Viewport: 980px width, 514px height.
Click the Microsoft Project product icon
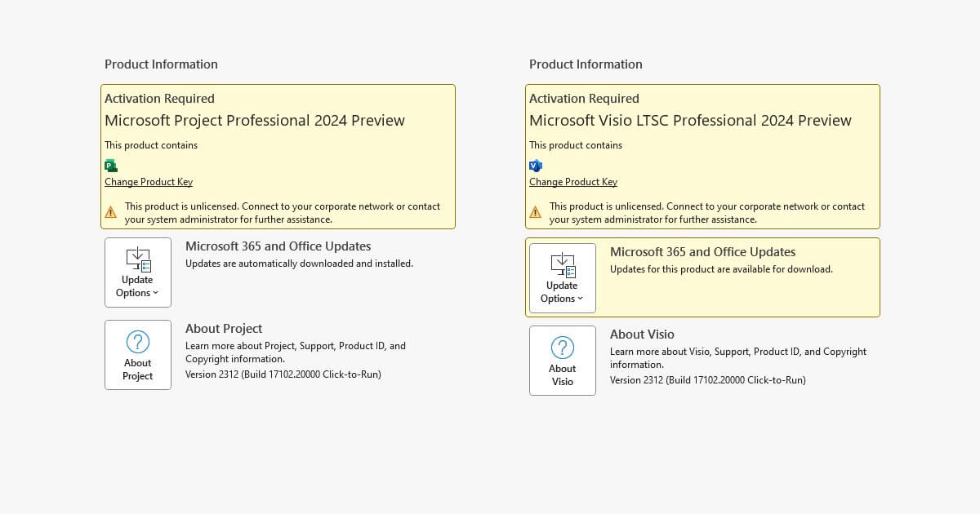(x=110, y=165)
